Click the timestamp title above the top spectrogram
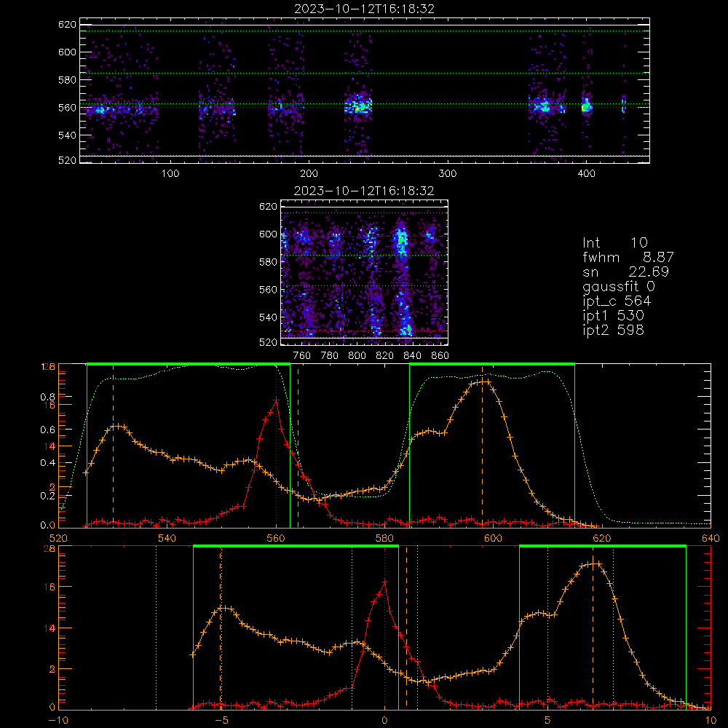This screenshot has height=728, width=728. click(365, 9)
